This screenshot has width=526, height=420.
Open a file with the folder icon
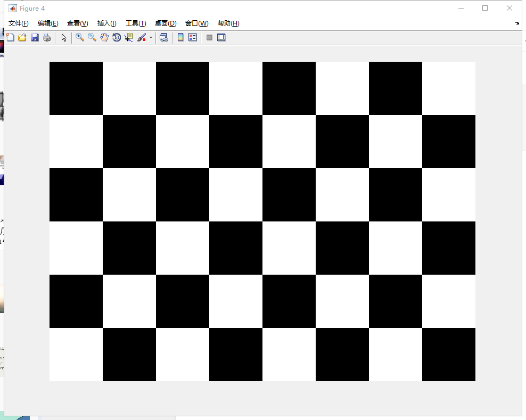[x=22, y=37]
